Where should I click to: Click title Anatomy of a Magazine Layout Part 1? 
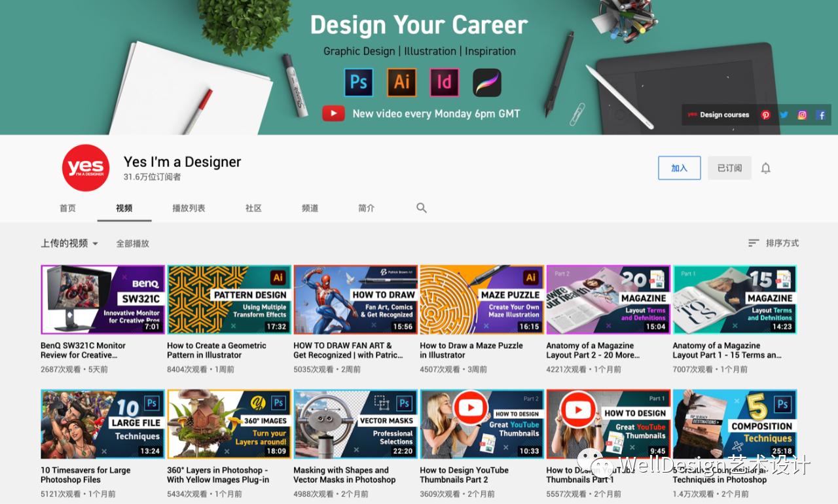(727, 350)
